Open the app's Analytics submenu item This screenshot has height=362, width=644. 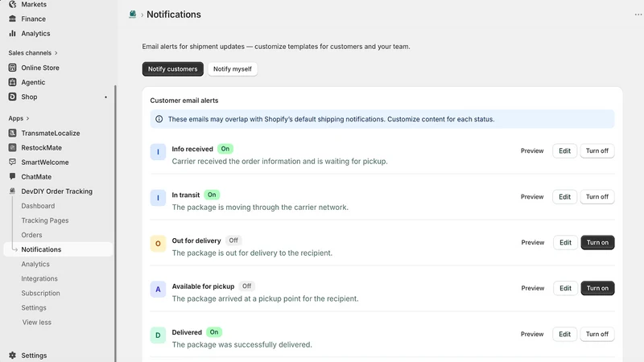click(35, 264)
